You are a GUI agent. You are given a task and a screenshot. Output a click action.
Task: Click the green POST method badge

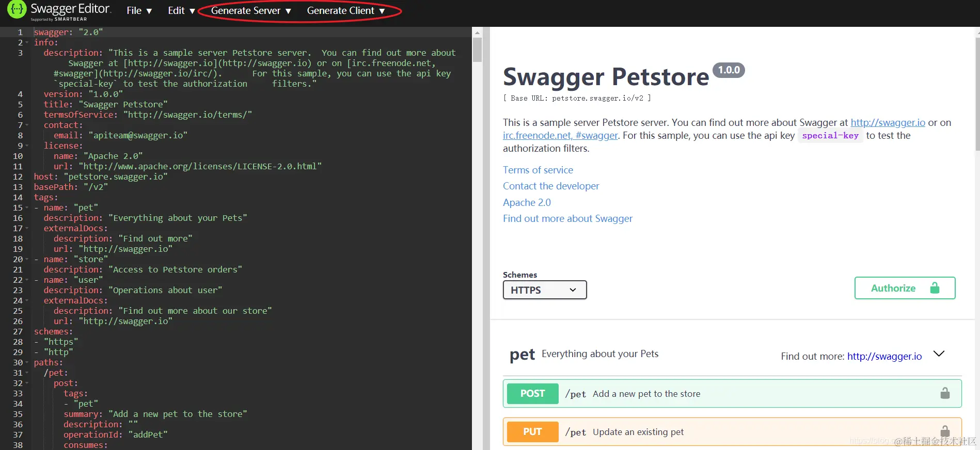[x=532, y=394]
